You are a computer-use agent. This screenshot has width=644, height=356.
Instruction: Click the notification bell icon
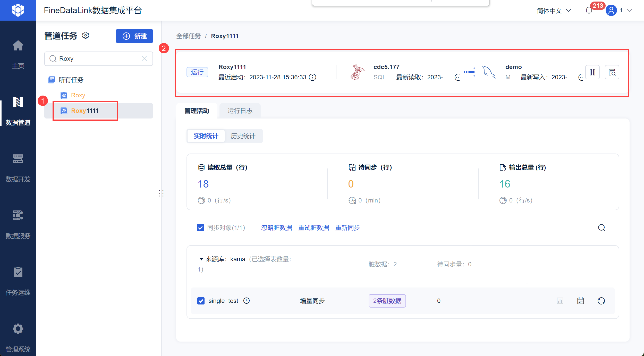589,10
